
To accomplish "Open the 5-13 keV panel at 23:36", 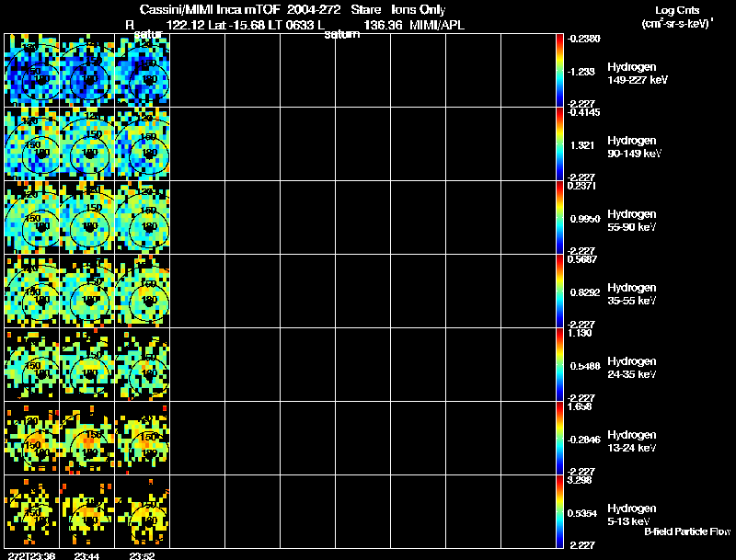I will pyautogui.click(x=32, y=512).
